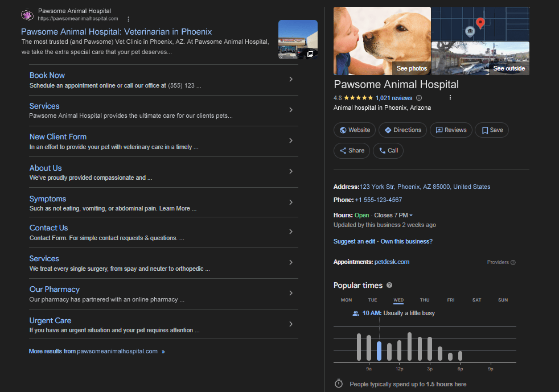Click the help icon beside Popular times
Viewport: 559px width, 392px height.
(x=389, y=285)
